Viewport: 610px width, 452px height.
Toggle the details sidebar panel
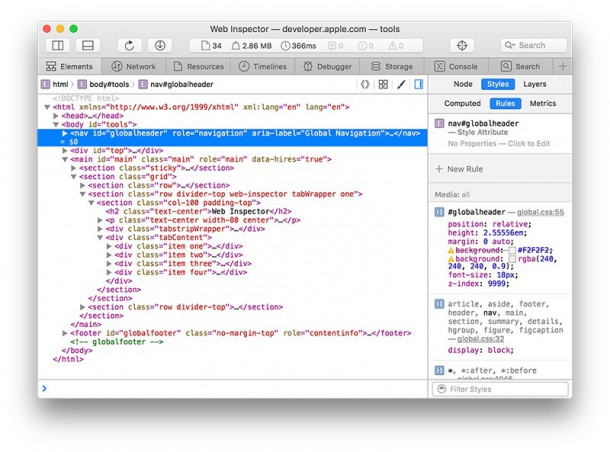point(419,85)
